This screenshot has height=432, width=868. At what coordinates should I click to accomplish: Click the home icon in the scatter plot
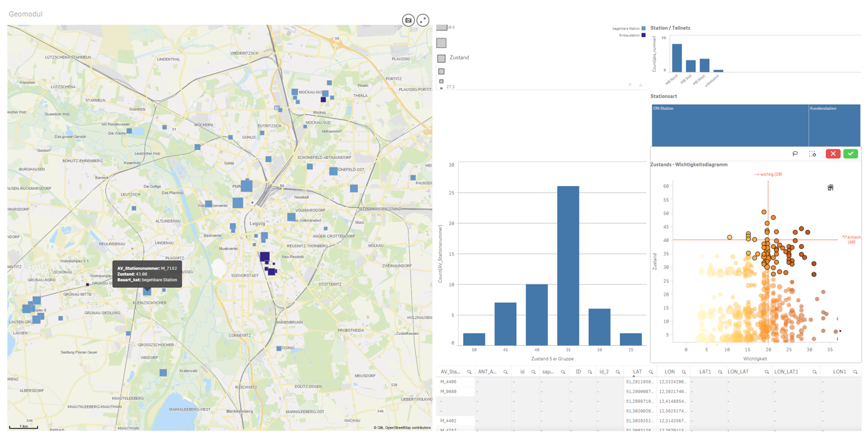click(830, 187)
